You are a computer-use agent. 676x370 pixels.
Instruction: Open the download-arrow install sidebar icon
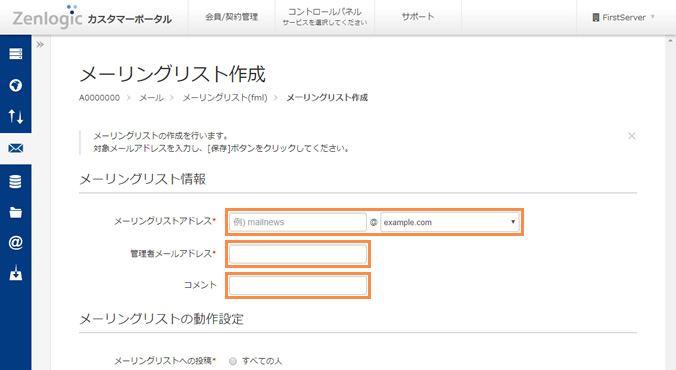tap(16, 273)
